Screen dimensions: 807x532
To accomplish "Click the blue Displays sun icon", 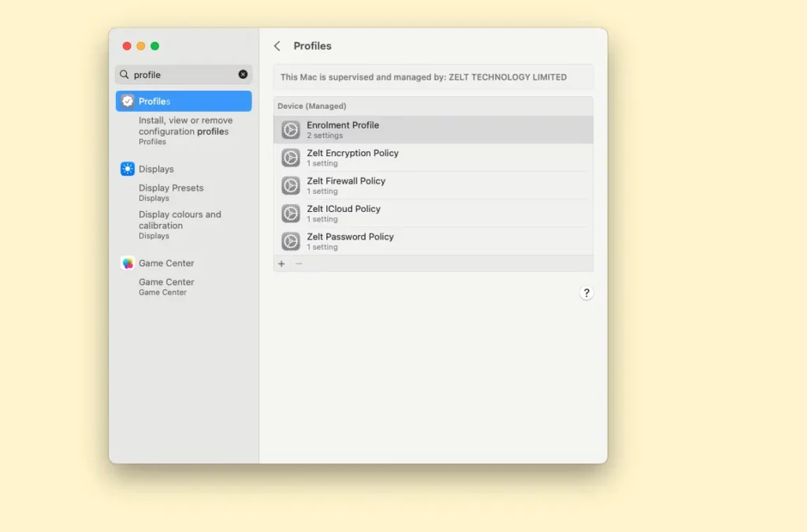I will pos(128,169).
